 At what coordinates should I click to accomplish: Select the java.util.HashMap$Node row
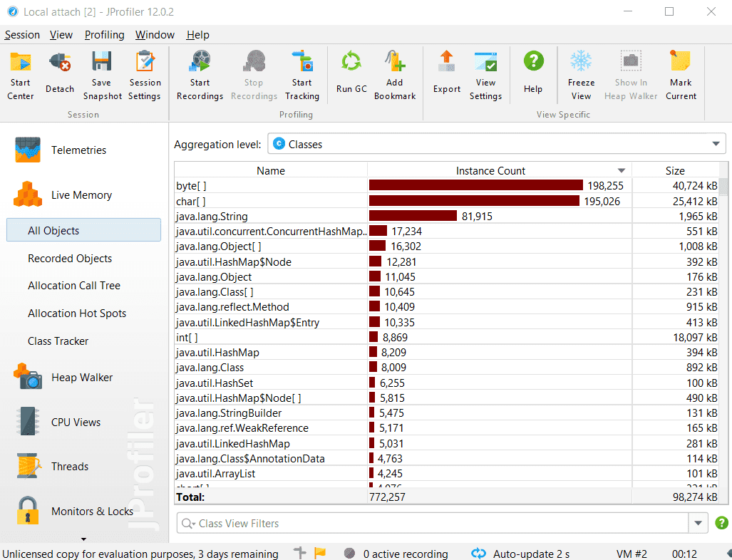447,261
